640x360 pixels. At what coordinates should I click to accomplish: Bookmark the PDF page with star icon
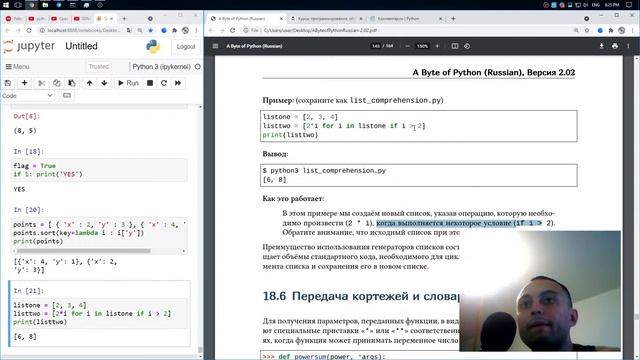587,30
